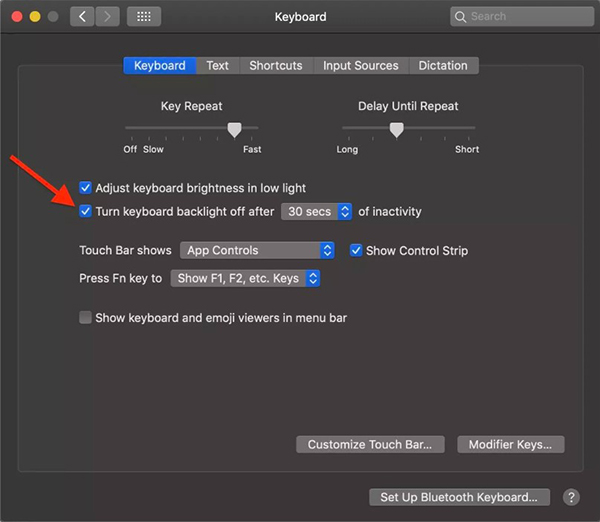Open the 30 secs inactivity dropdown
Screen dimensions: 600x522
[316, 212]
